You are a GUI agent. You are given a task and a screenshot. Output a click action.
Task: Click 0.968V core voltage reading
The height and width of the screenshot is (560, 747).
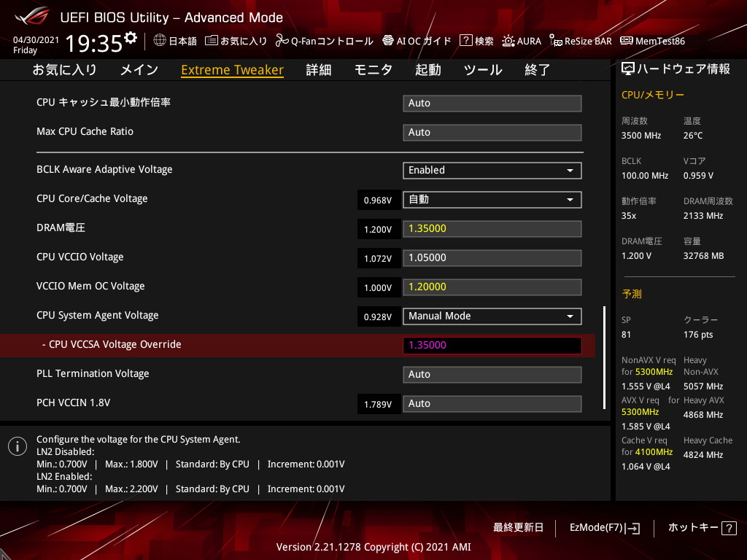(378, 201)
